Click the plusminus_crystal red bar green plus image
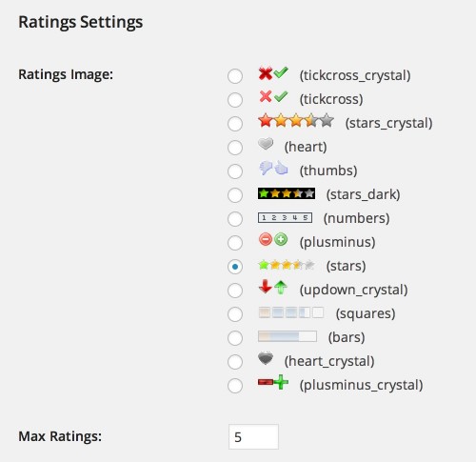The height and width of the screenshot is (462, 476). tap(273, 382)
